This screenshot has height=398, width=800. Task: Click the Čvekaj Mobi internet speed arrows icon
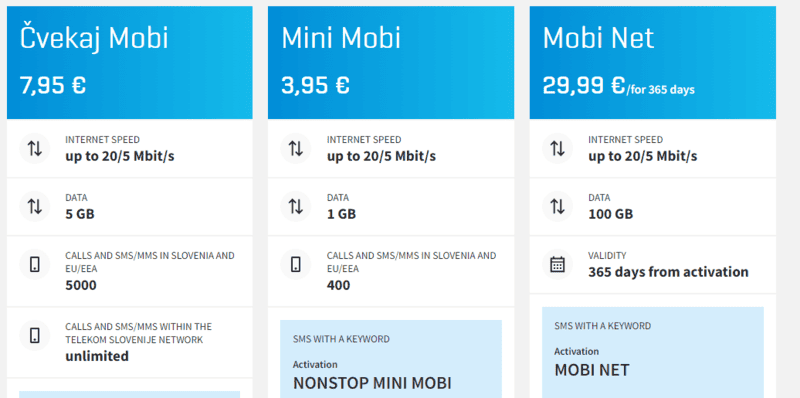(35, 148)
